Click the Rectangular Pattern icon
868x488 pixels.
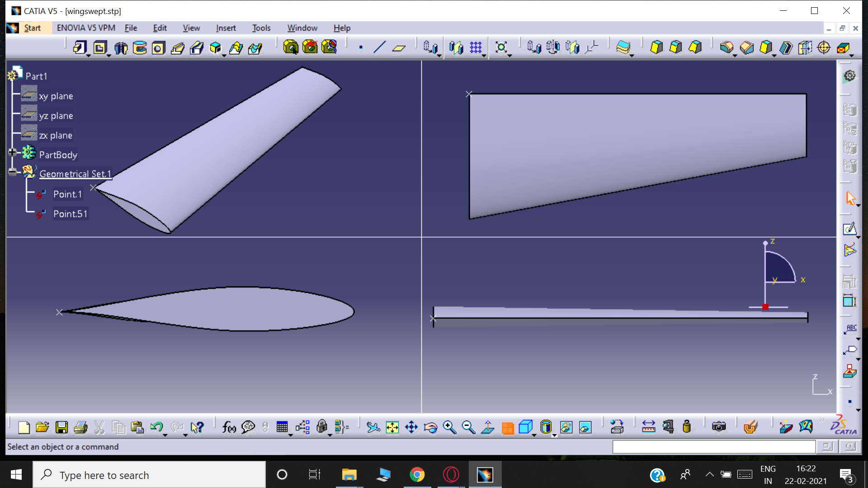(x=476, y=47)
